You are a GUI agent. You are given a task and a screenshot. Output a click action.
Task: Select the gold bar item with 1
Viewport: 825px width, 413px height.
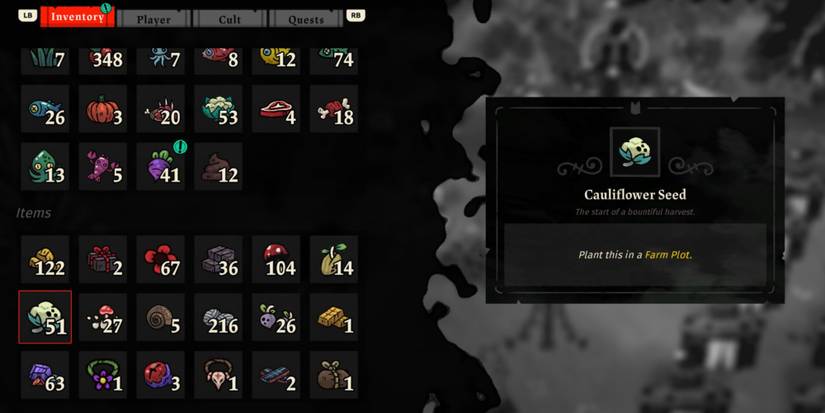click(x=334, y=317)
